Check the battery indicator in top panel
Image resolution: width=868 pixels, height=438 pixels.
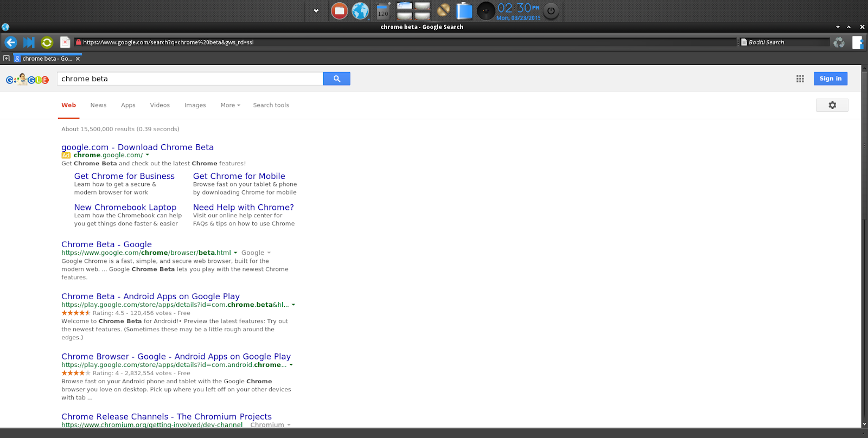(x=464, y=11)
